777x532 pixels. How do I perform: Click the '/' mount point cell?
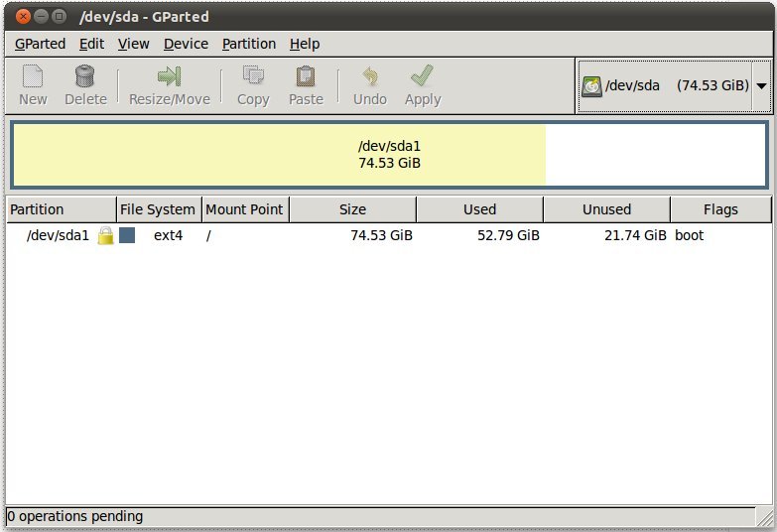click(x=208, y=235)
